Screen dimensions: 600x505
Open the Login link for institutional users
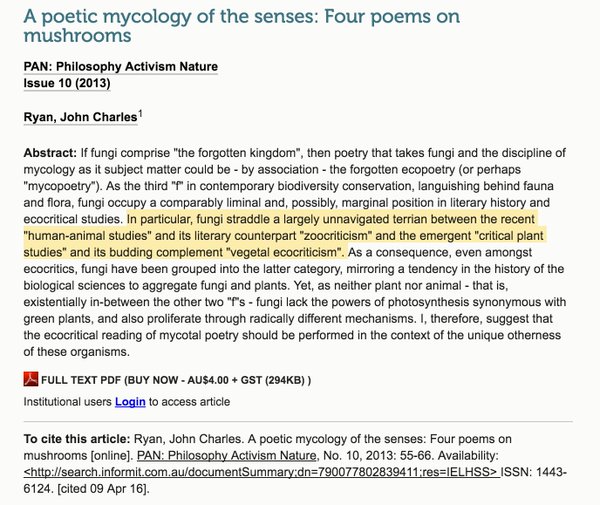130,402
